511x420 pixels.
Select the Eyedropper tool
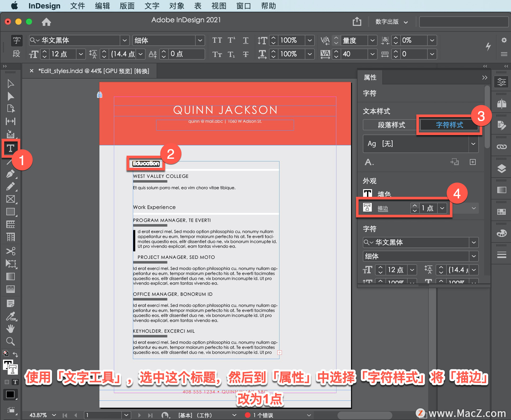click(x=11, y=316)
